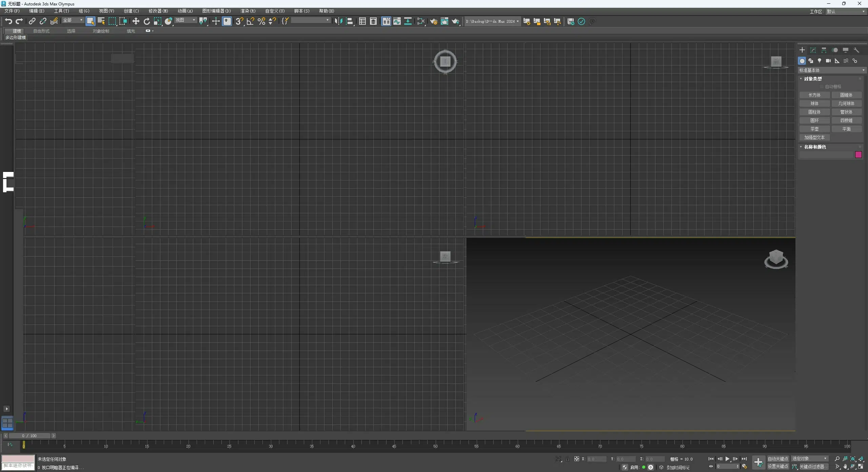This screenshot has height=472, width=868.
Task: Click the 茶壶 teapot button
Action: pyautogui.click(x=814, y=129)
